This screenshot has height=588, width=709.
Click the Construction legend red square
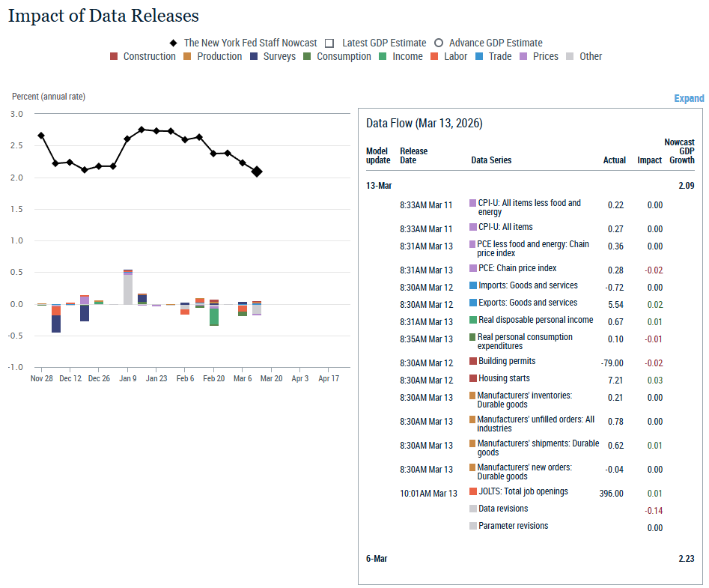pyautogui.click(x=114, y=57)
